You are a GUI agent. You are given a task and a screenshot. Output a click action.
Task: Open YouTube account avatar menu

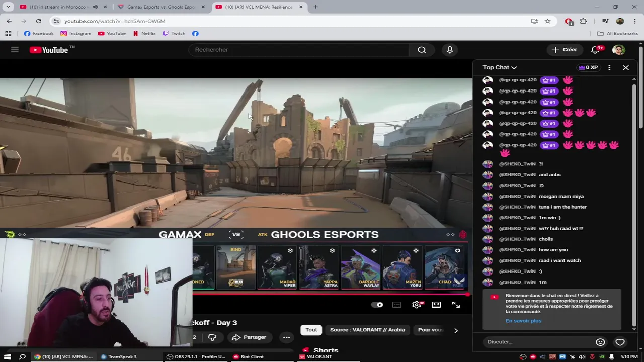(618, 50)
